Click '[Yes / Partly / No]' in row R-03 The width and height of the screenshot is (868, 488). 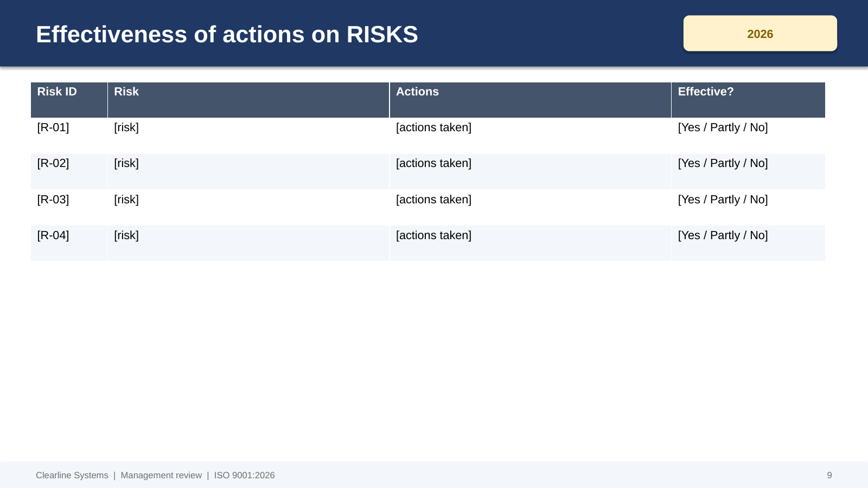coord(723,200)
